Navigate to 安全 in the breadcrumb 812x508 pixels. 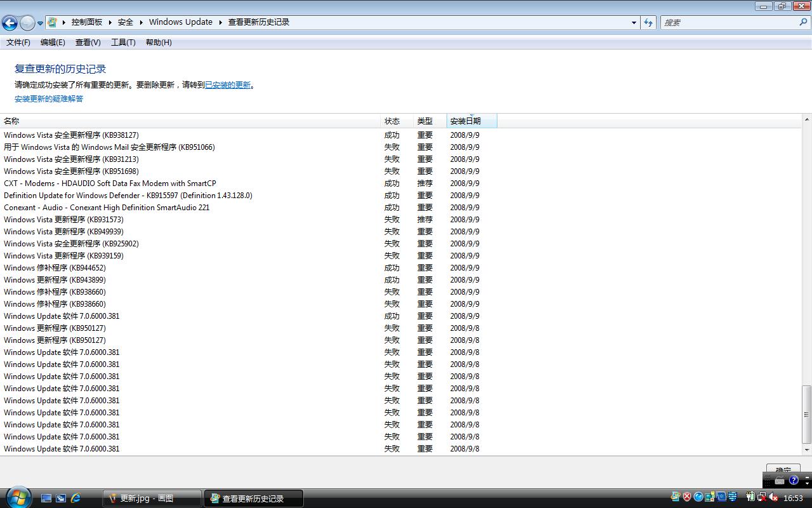coord(126,22)
